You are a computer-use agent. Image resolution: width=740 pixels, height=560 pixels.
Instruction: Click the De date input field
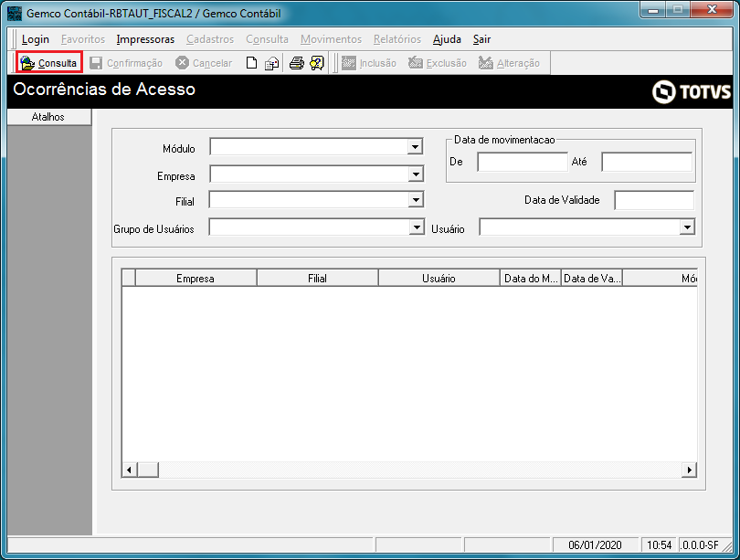[523, 162]
